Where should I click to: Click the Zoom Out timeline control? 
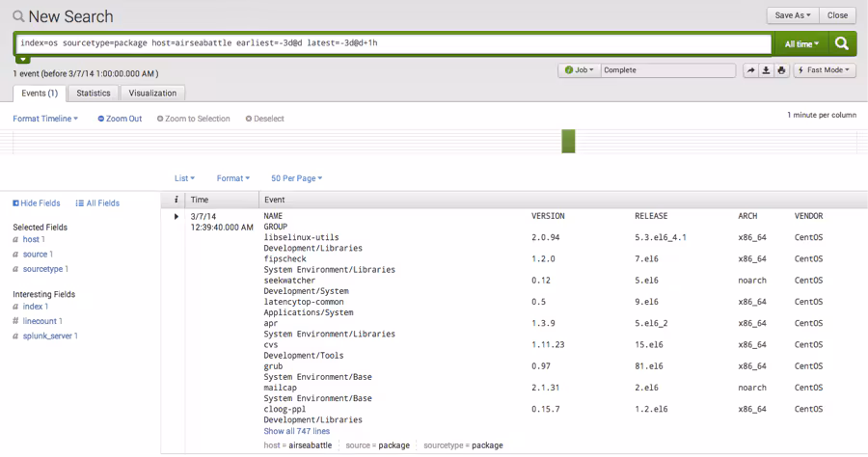(120, 119)
